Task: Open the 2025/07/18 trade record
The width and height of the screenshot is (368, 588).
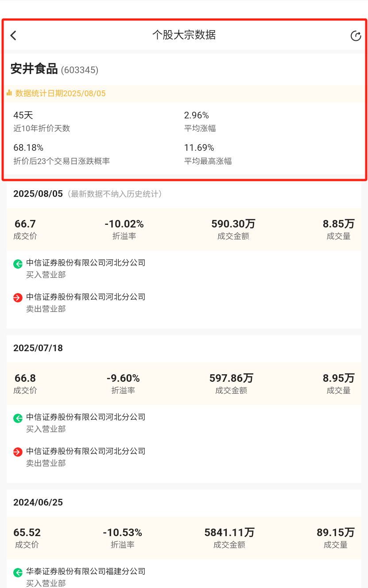Action: (x=184, y=409)
